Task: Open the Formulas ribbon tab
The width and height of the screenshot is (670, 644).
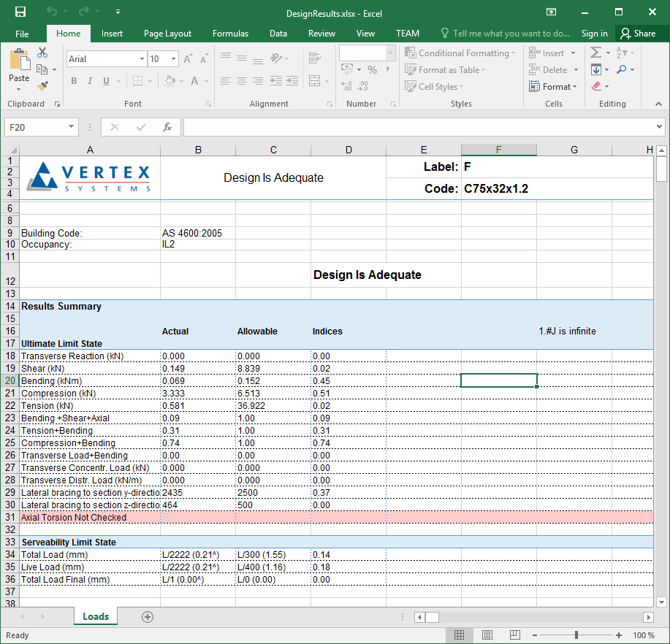Action: tap(230, 34)
